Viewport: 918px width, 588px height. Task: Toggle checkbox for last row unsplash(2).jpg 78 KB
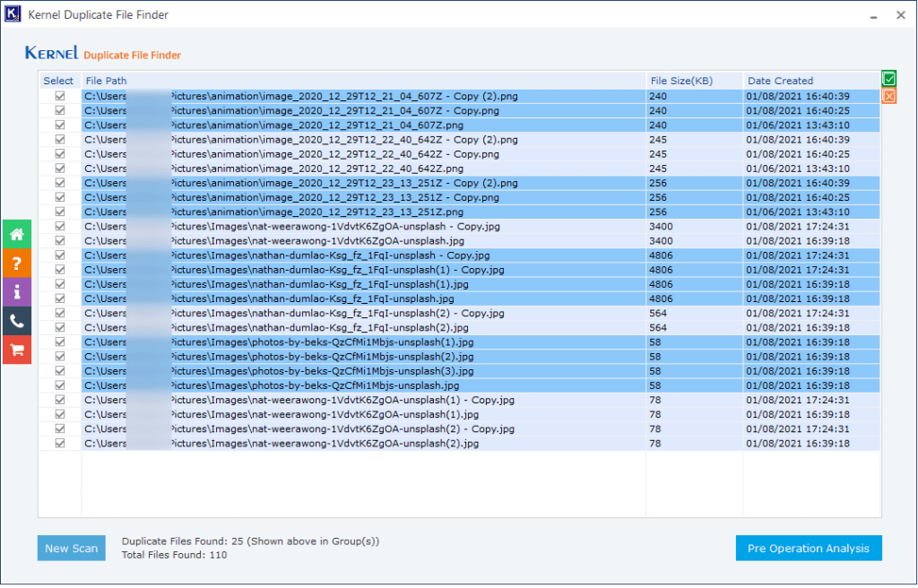[60, 443]
